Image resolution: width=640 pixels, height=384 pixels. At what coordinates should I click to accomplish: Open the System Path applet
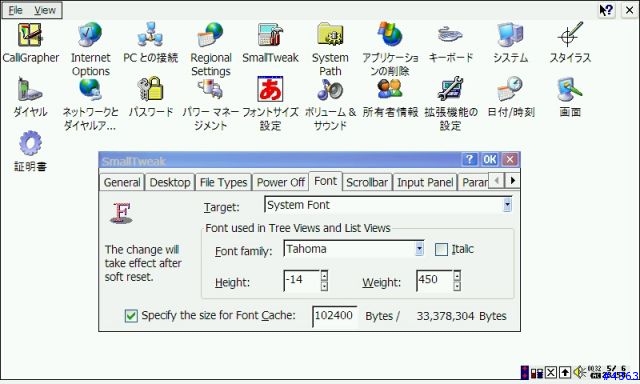pyautogui.click(x=330, y=49)
